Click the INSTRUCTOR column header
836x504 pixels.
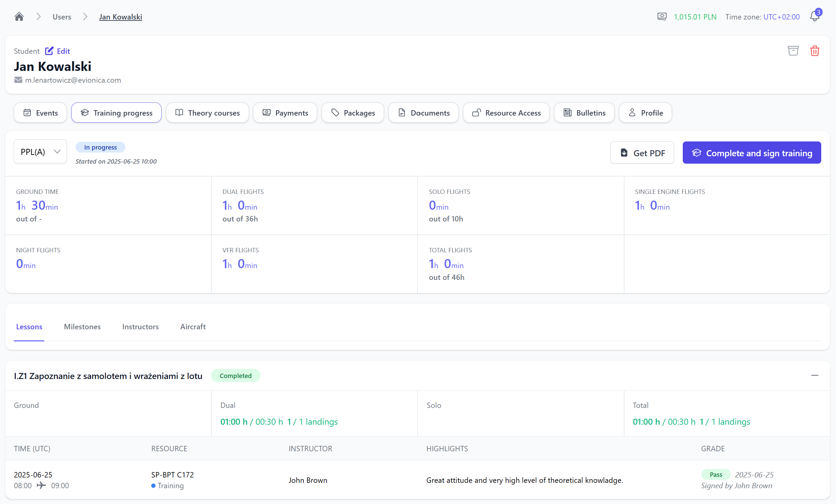pos(310,448)
